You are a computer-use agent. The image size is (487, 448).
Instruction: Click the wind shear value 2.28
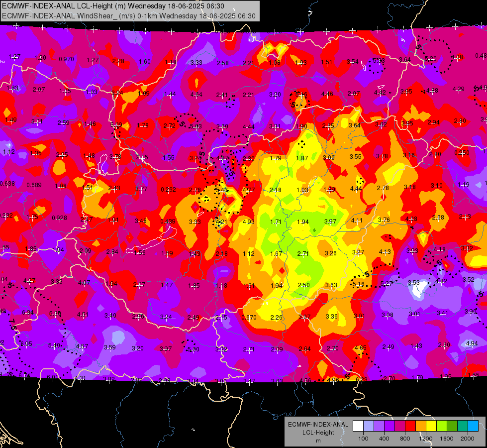coord(118,61)
